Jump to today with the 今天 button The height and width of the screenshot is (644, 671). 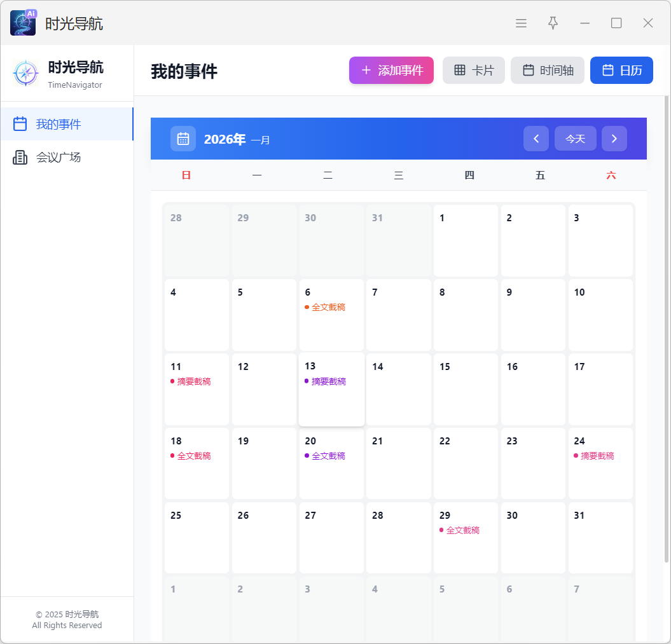click(x=575, y=139)
